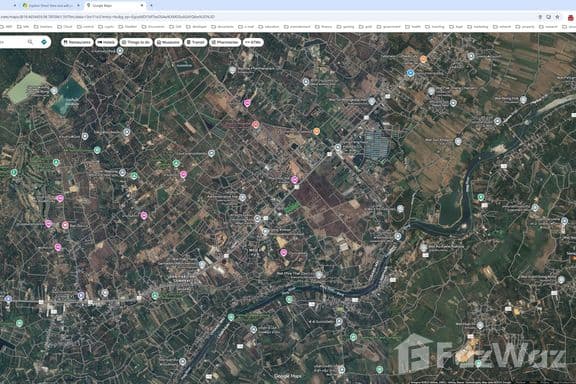
Task: Open the crypto bookmarks folder
Action: pos(107,27)
